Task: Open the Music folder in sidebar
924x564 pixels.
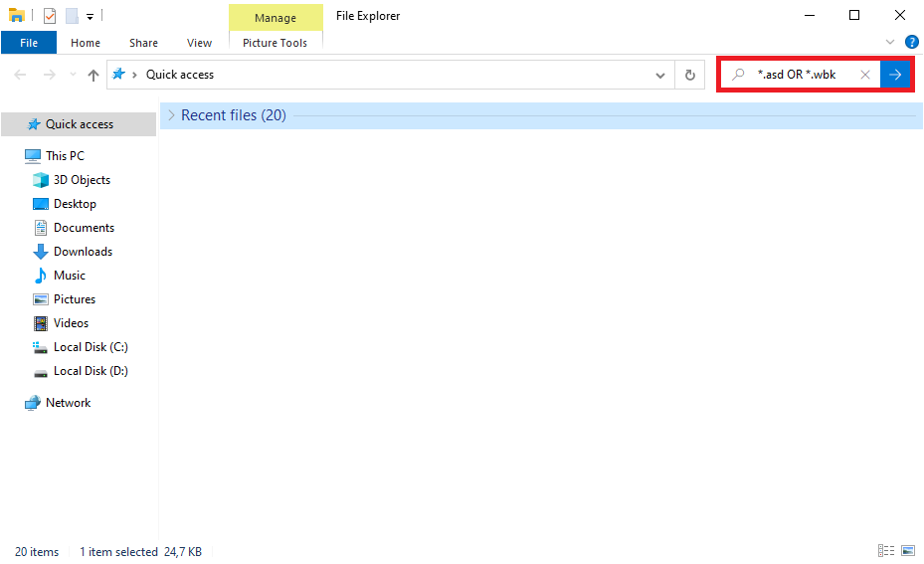Action: [69, 276]
